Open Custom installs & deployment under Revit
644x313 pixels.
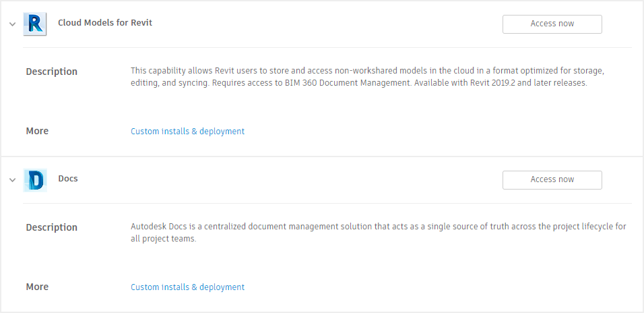(x=187, y=132)
